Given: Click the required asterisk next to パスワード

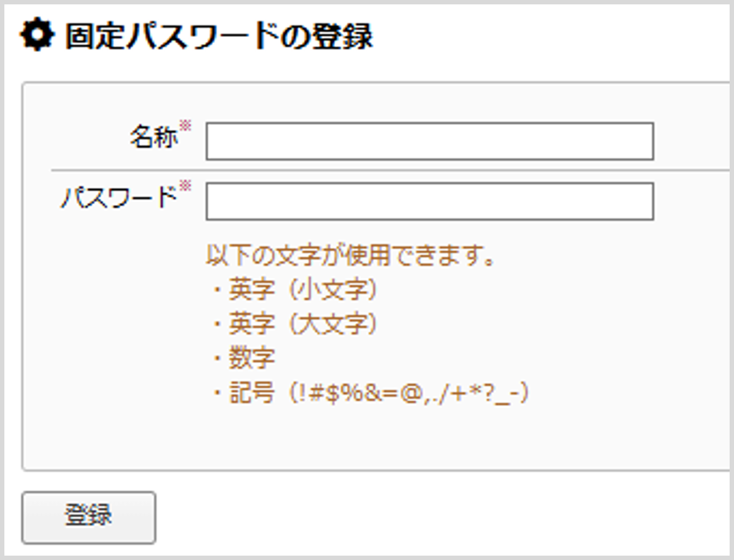Looking at the screenshot, I should pyautogui.click(x=185, y=186).
